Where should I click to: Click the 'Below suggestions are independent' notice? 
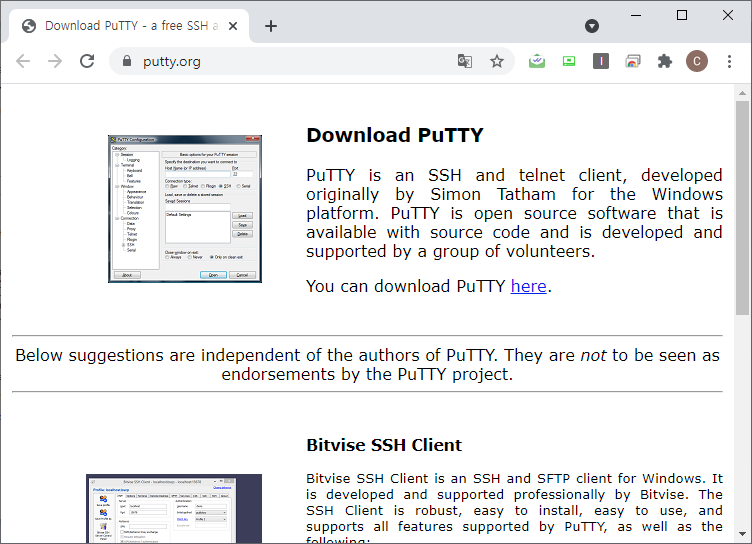click(367, 365)
